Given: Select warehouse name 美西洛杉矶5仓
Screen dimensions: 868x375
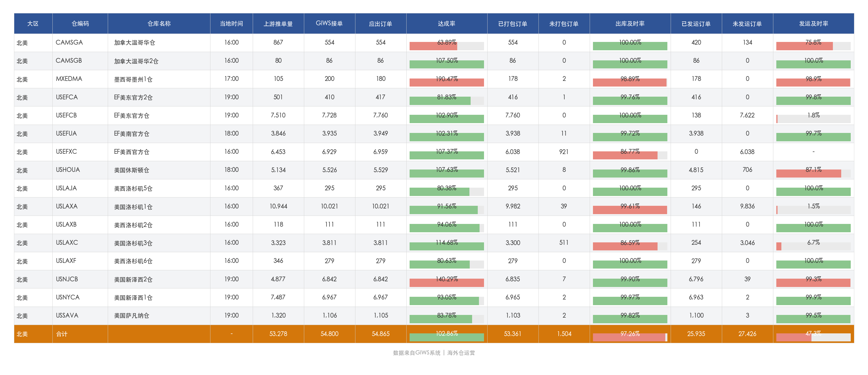Looking at the screenshot, I should (133, 188).
